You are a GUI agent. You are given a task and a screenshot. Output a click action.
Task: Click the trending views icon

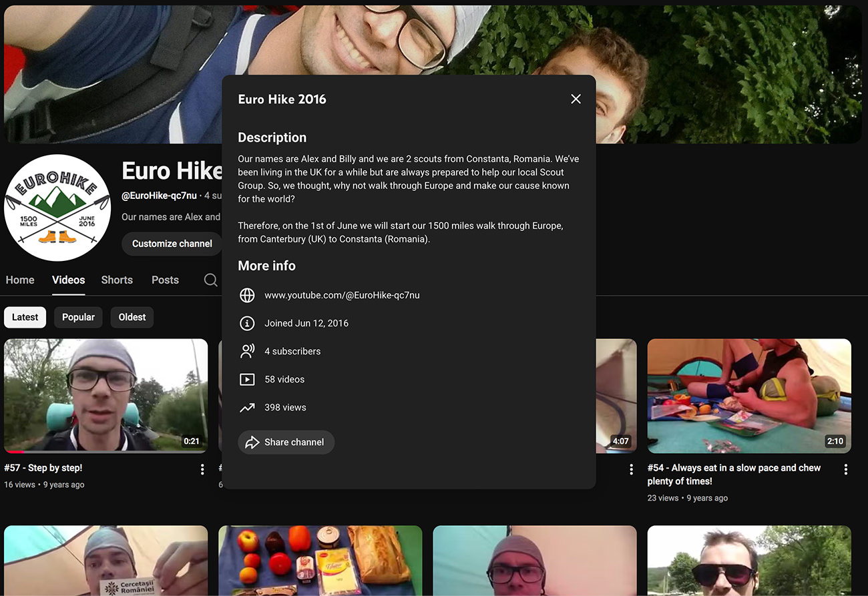tap(247, 407)
